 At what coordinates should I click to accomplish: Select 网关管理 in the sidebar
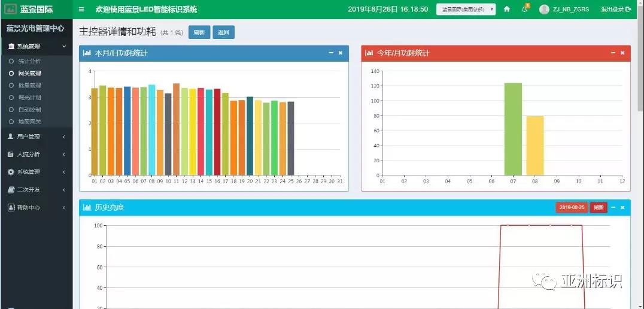(29, 73)
